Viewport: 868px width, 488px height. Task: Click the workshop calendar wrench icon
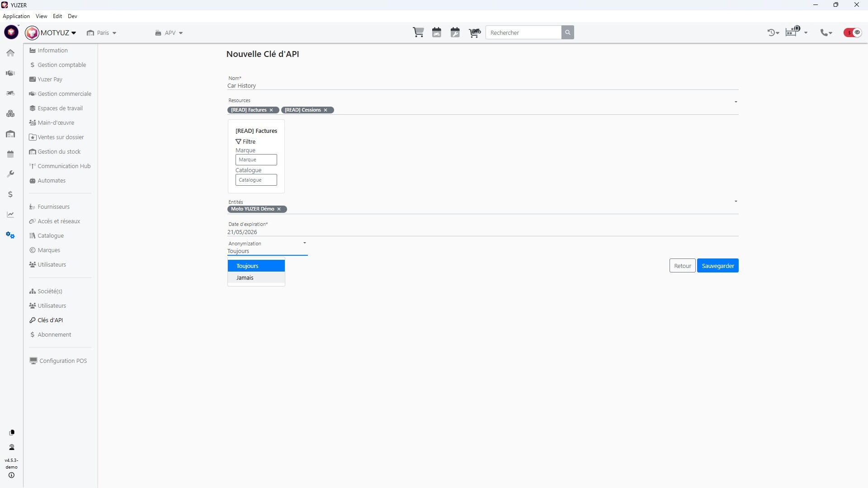(455, 33)
